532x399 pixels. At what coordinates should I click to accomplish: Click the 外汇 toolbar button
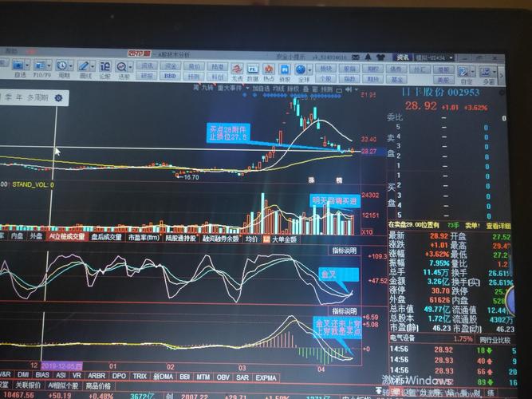(x=420, y=70)
